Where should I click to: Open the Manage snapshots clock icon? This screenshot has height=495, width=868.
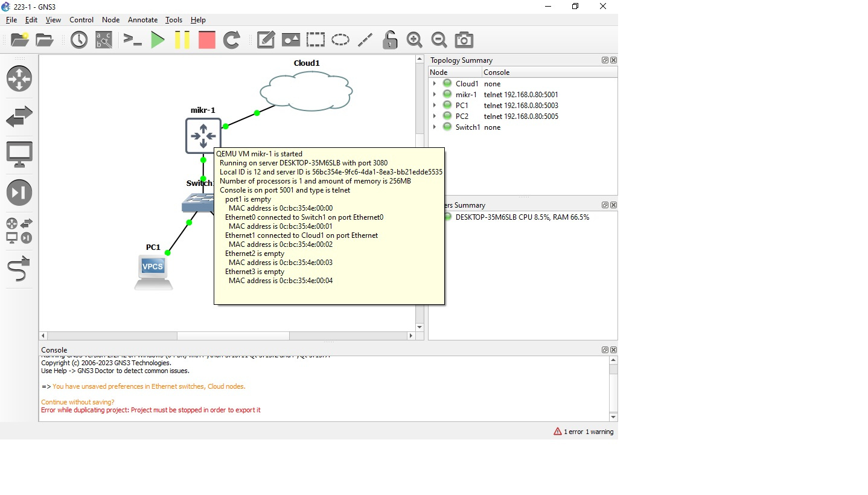click(79, 40)
